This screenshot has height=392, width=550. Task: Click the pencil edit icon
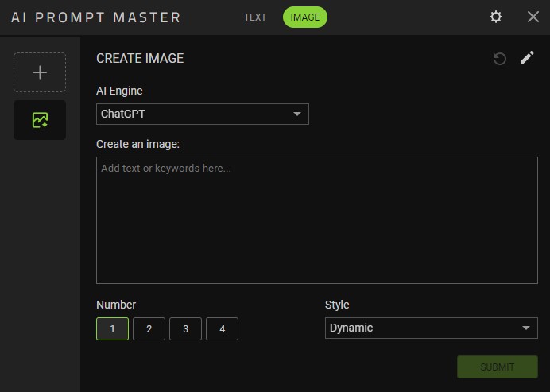[x=527, y=57]
